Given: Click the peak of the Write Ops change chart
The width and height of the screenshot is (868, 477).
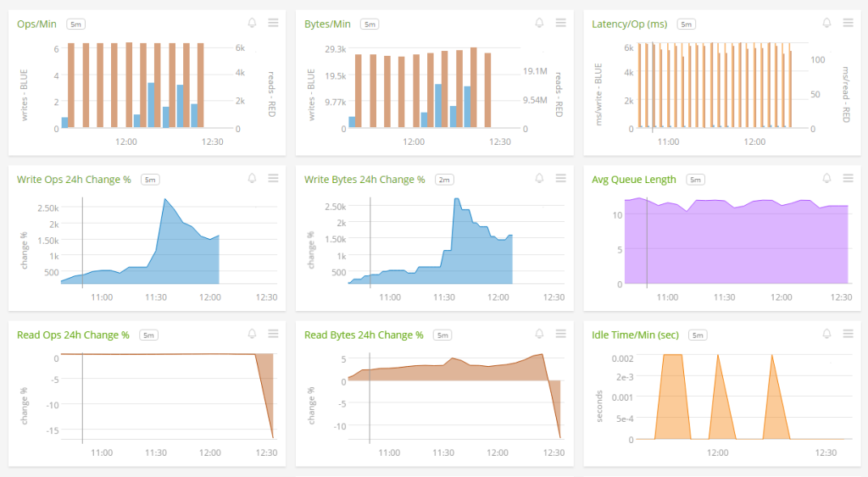Looking at the screenshot, I should pyautogui.click(x=165, y=200).
